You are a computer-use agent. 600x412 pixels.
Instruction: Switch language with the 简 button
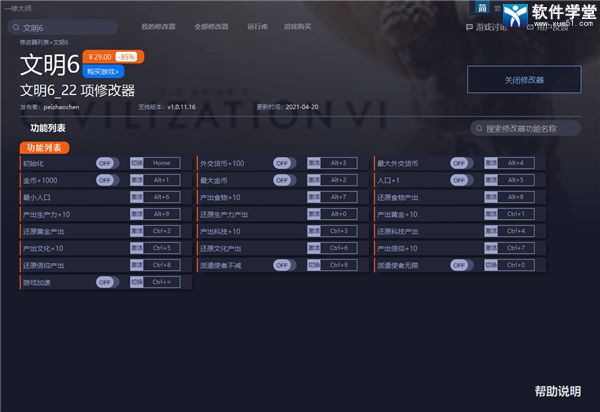[x=482, y=8]
